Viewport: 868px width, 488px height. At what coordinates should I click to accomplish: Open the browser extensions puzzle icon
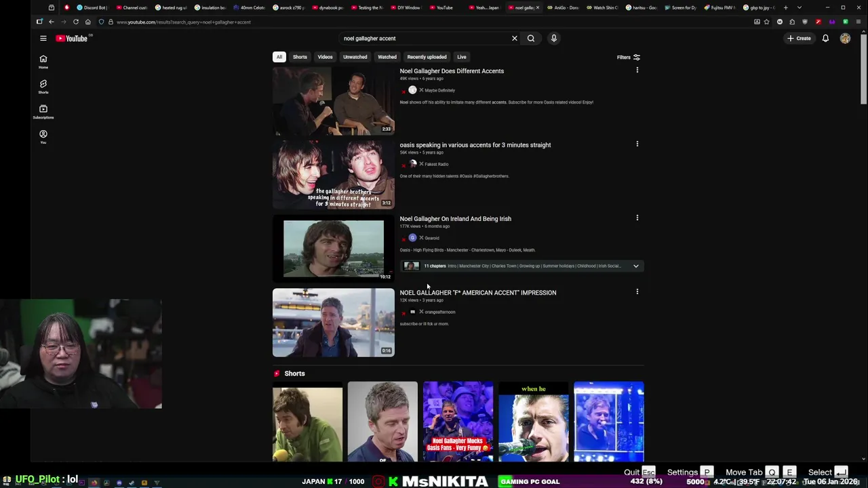(792, 22)
